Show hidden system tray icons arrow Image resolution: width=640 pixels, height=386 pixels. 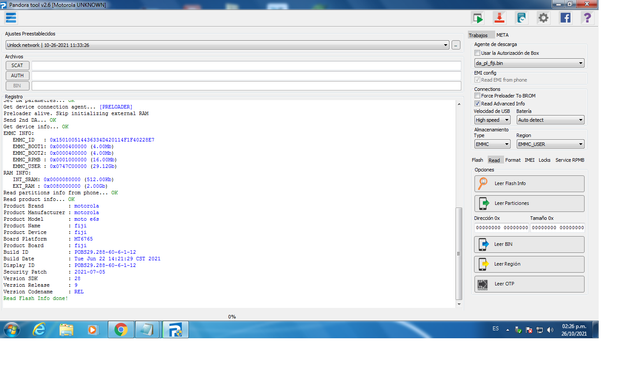pyautogui.click(x=507, y=330)
